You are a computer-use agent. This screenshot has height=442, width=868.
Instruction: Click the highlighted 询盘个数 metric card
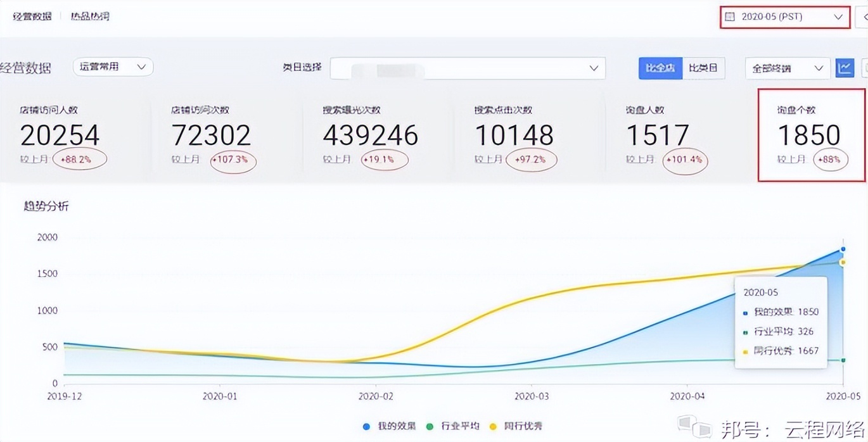pyautogui.click(x=811, y=134)
